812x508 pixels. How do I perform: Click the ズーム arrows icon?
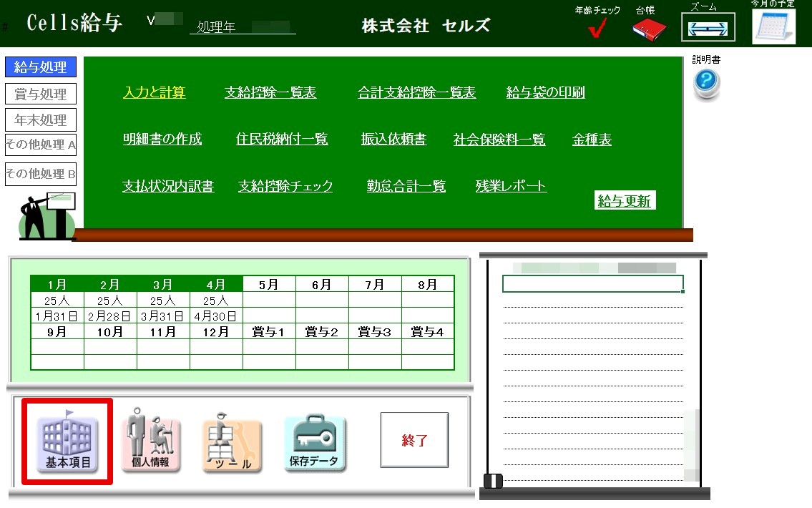click(x=708, y=27)
